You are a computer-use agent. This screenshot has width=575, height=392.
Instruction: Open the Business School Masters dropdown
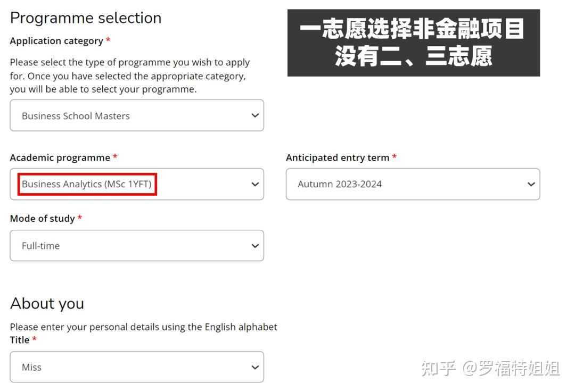pos(137,115)
